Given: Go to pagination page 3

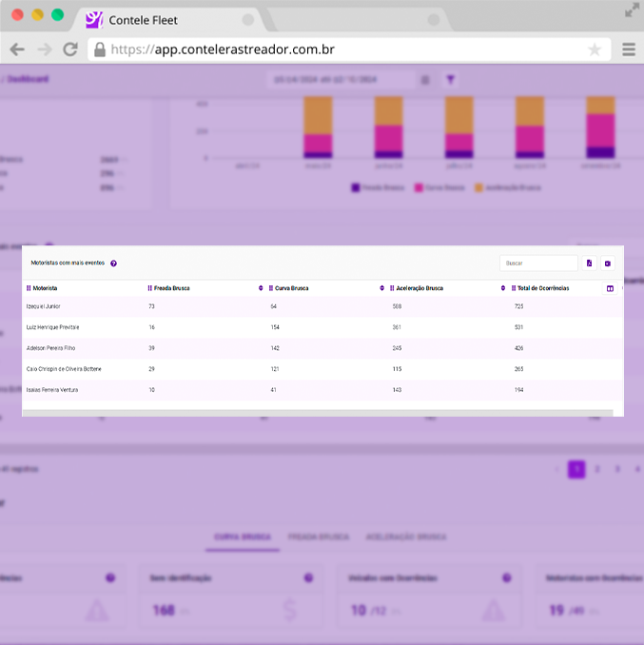Looking at the screenshot, I should click(617, 469).
